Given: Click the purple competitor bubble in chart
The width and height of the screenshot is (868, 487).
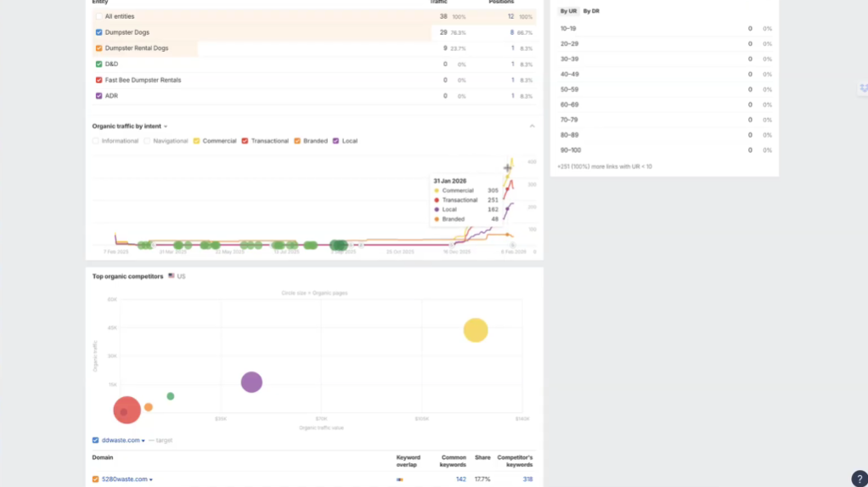Looking at the screenshot, I should coord(251,382).
